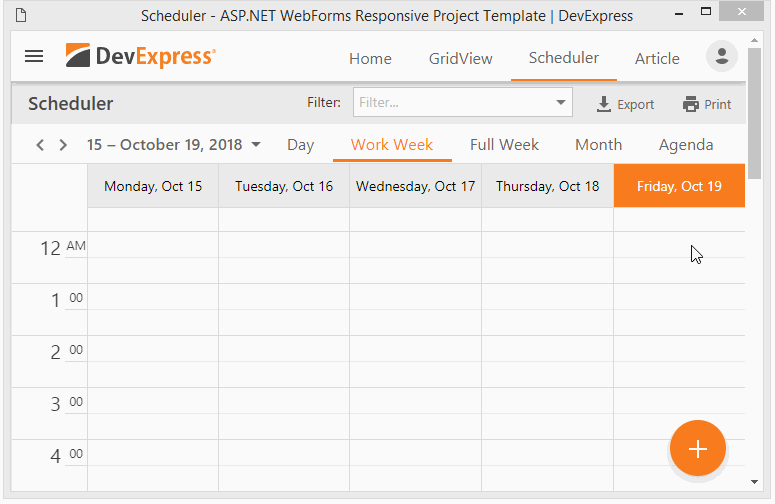This screenshot has width=775, height=504.
Task: Switch to Day view
Action: (x=300, y=145)
